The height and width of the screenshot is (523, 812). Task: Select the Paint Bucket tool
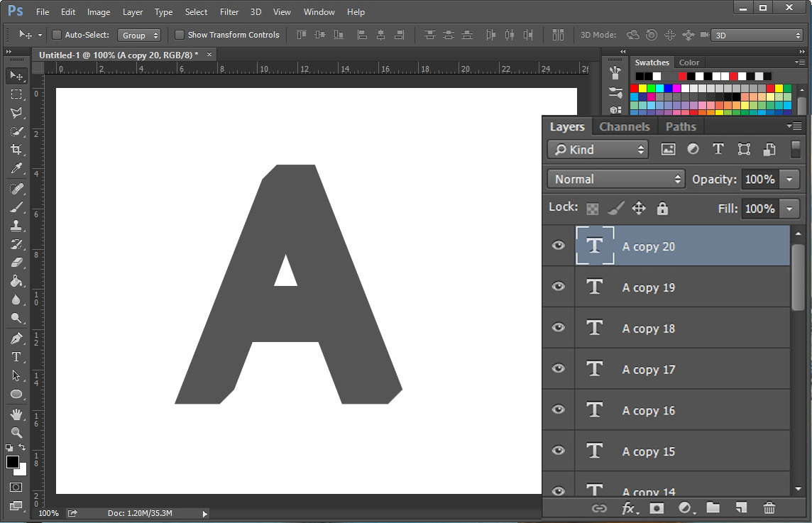[x=16, y=281]
